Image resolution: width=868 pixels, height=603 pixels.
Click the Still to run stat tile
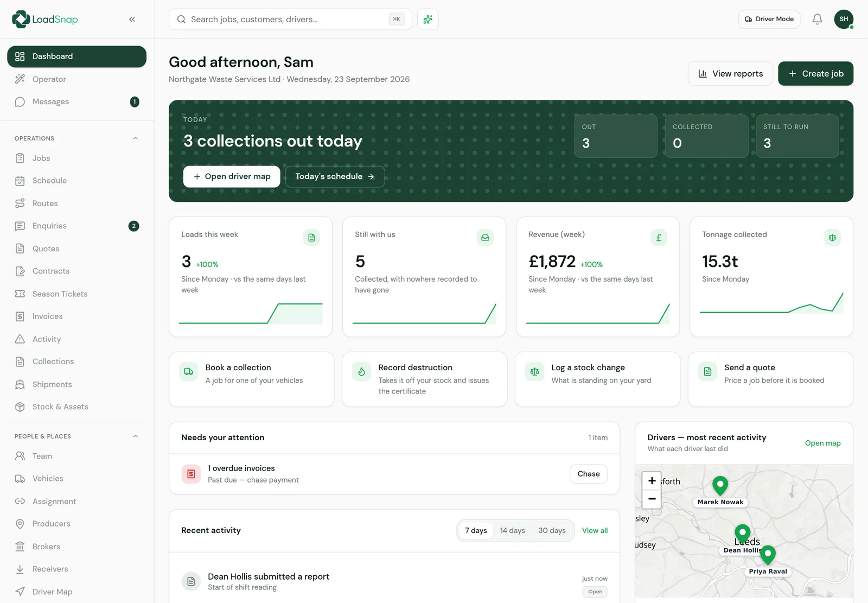tap(797, 136)
